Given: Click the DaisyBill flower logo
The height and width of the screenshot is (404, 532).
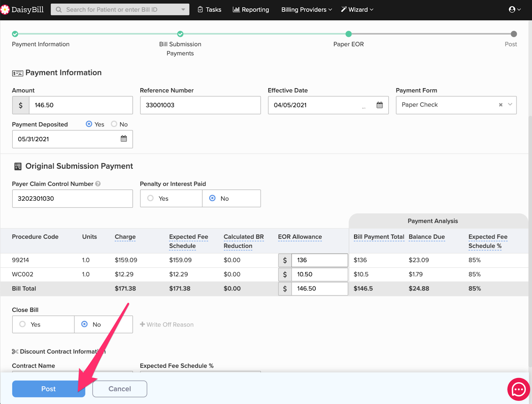Looking at the screenshot, I should point(5,10).
